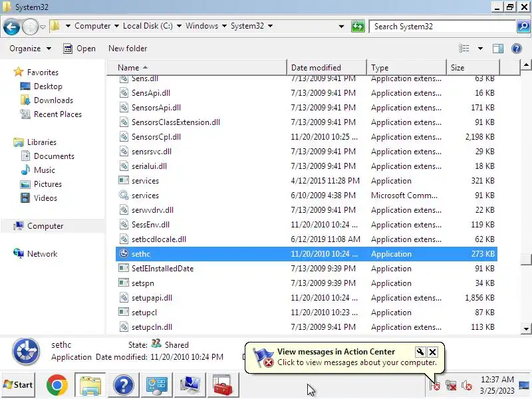Sort by the Date modified column
Viewport: 532px width, 399px height.
tap(327, 68)
